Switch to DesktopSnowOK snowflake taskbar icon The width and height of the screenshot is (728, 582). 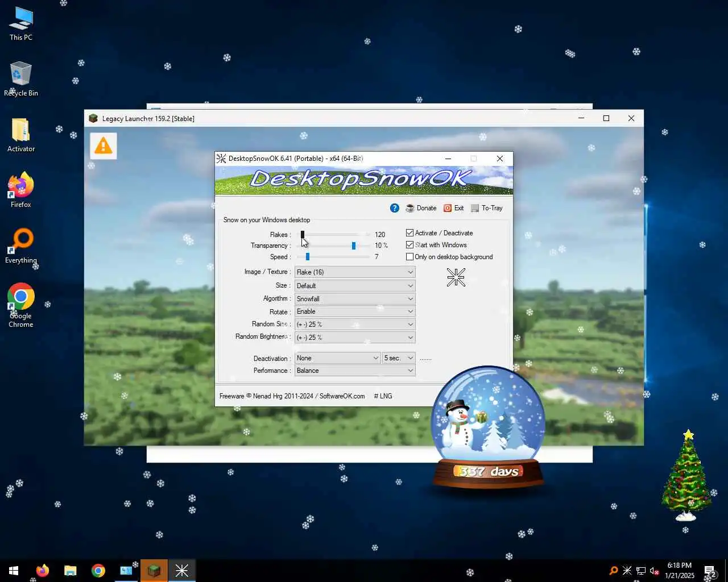(x=182, y=571)
